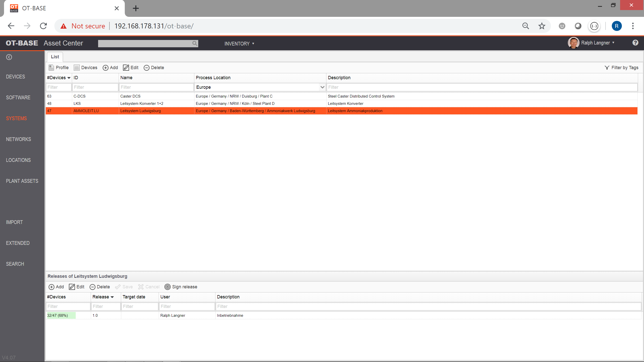Click the Name column filter field
This screenshot has width=644, height=362.
pyautogui.click(x=156, y=87)
